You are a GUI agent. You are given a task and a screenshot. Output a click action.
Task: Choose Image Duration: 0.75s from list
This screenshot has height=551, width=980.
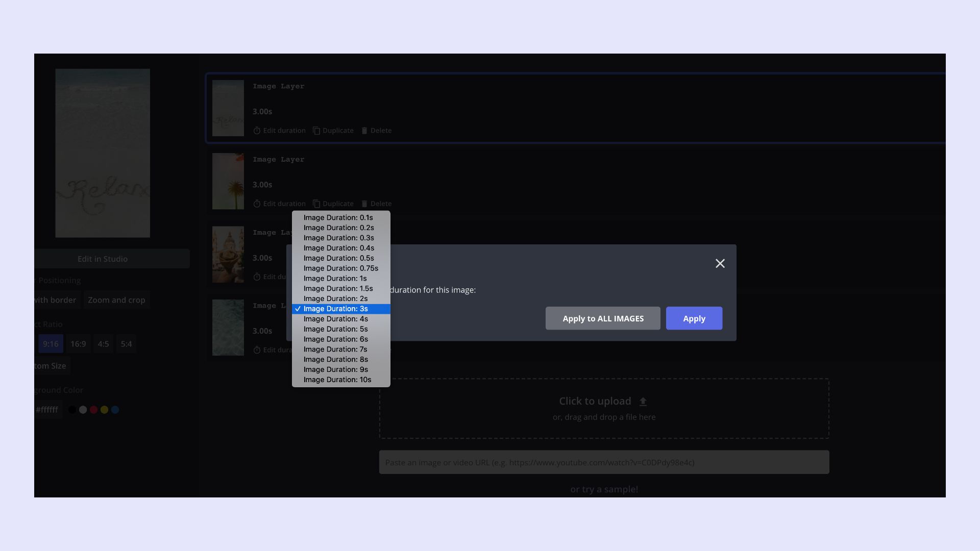pos(340,268)
